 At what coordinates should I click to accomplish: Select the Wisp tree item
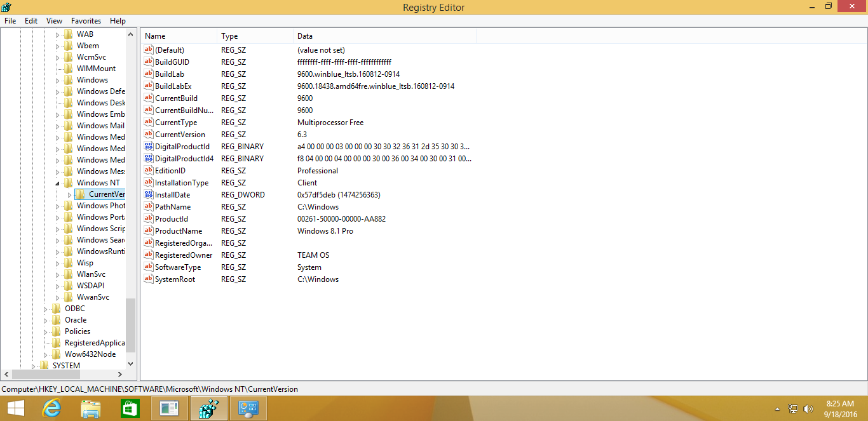click(x=85, y=263)
